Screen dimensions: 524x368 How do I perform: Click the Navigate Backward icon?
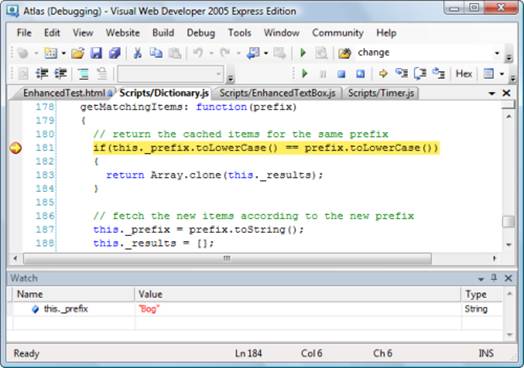(253, 53)
